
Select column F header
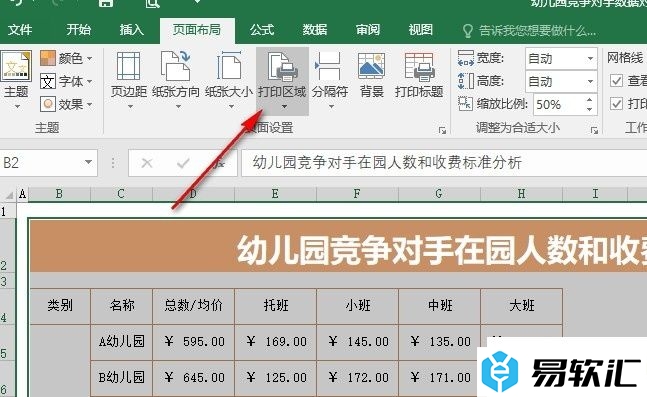(x=357, y=194)
